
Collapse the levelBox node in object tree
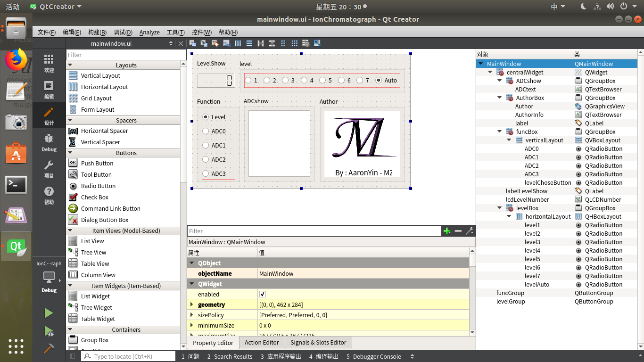tap(500, 208)
